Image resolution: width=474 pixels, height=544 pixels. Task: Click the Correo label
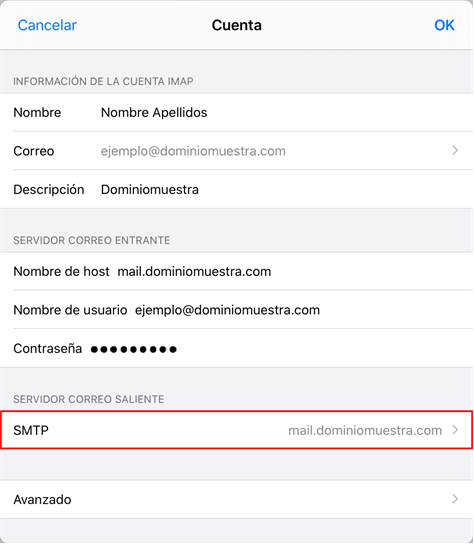(x=34, y=151)
